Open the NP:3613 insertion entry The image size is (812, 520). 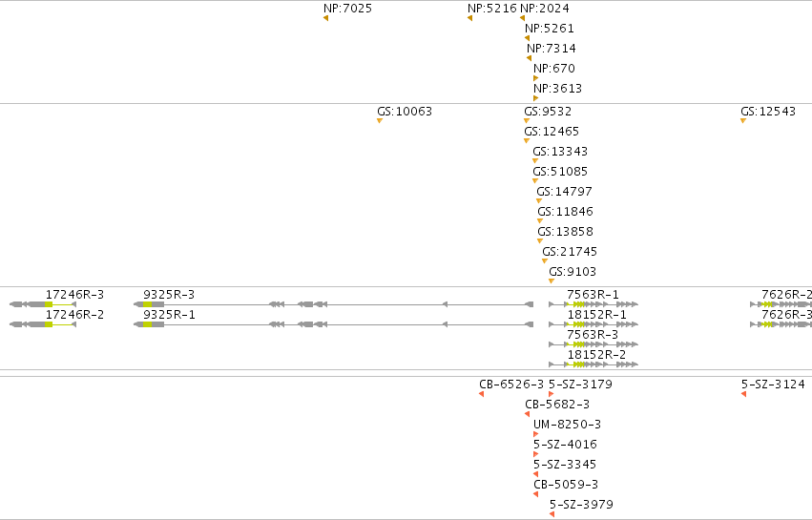[x=558, y=89]
